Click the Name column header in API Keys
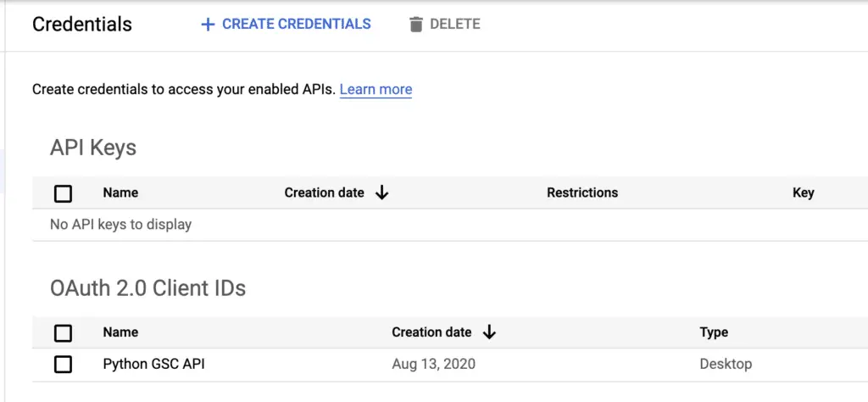Screen dimensions: 868x402 click(x=120, y=193)
